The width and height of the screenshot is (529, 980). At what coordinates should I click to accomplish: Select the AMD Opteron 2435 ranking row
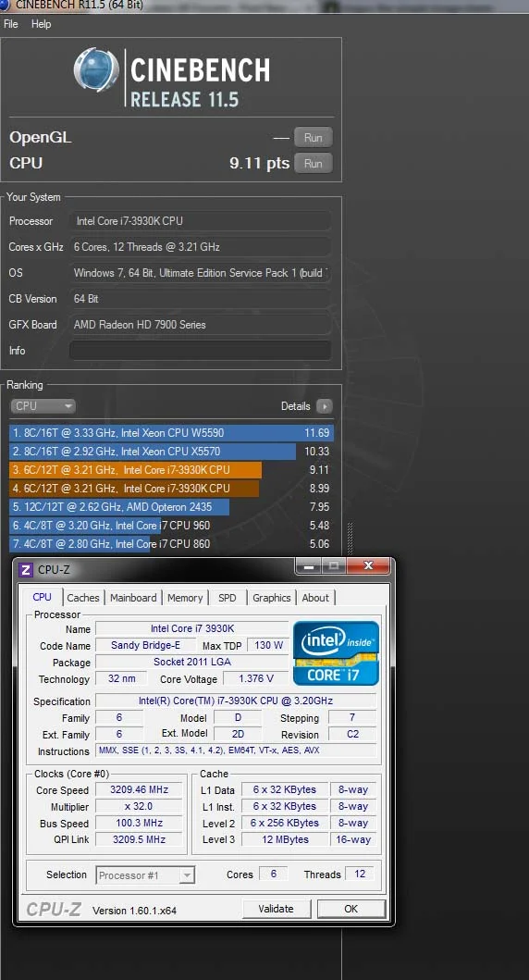point(171,507)
